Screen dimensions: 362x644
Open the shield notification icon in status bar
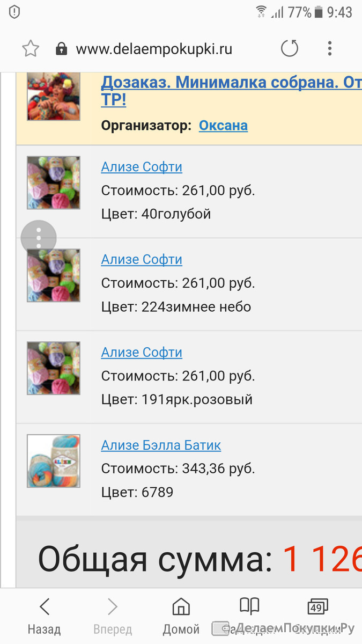(14, 12)
